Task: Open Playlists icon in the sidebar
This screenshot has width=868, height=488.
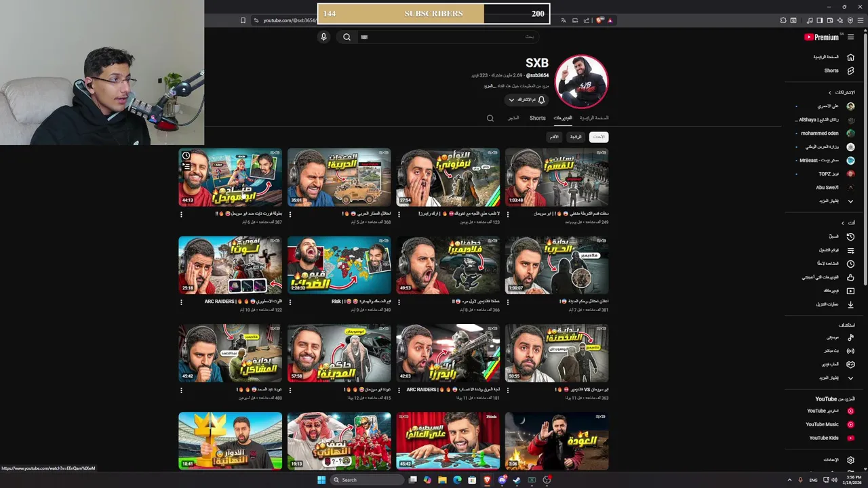Action: pos(850,250)
